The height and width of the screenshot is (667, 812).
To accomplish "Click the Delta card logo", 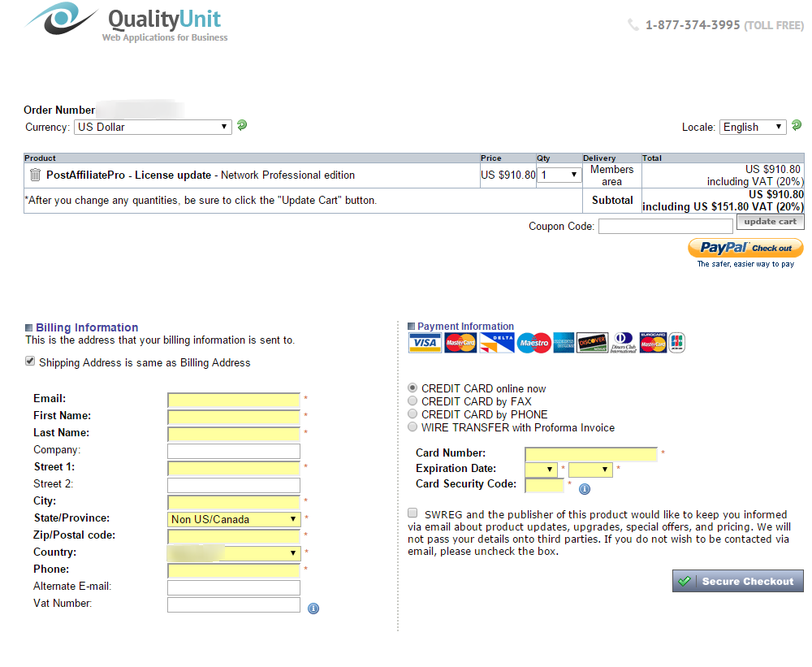I will coord(497,343).
